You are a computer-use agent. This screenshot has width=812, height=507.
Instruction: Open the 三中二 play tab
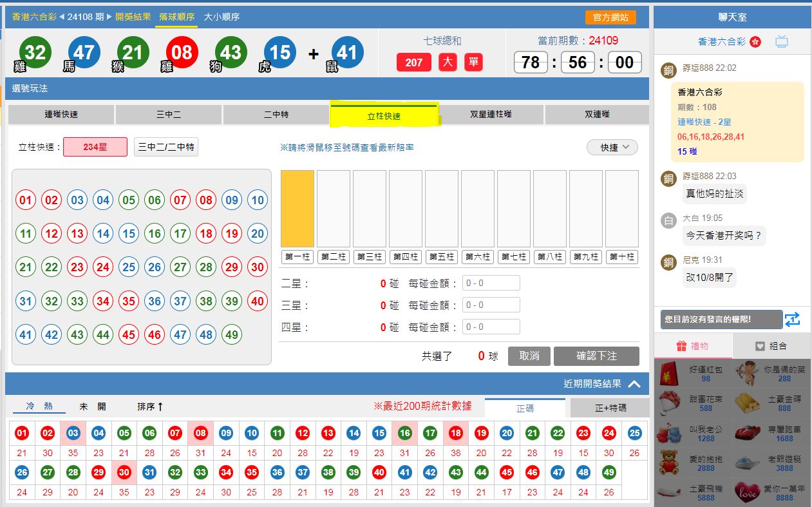click(x=169, y=115)
